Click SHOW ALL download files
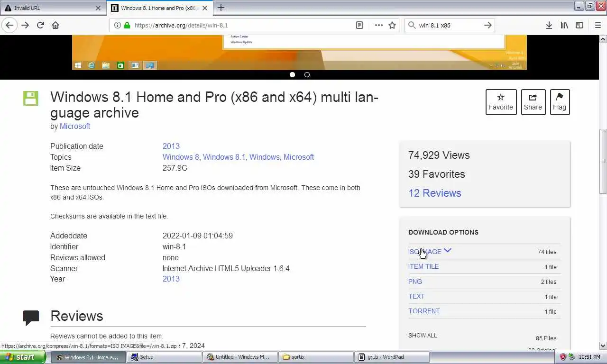607x364 pixels. coord(423,335)
